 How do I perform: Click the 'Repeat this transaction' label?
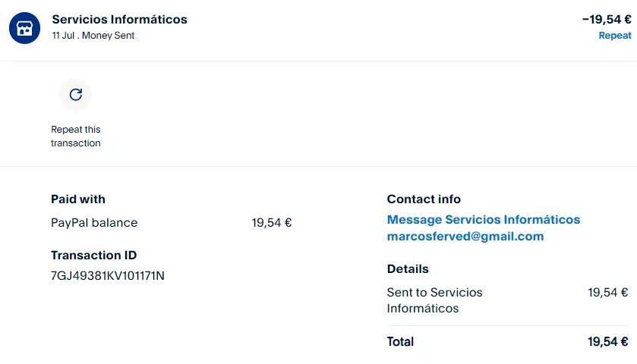tap(75, 136)
